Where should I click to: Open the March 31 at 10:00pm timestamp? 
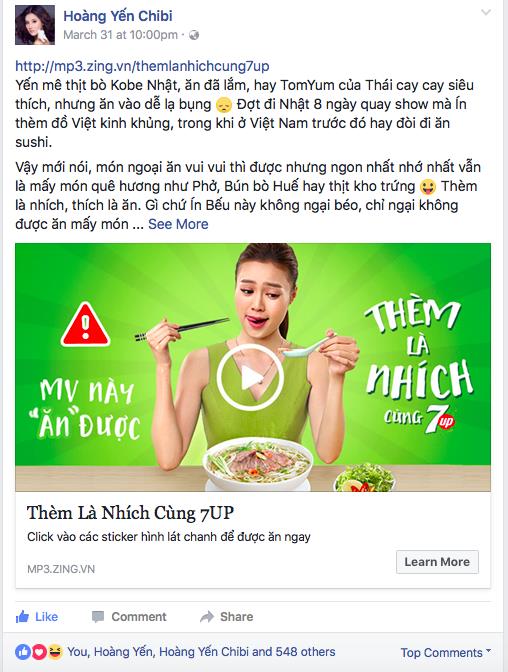(120, 35)
